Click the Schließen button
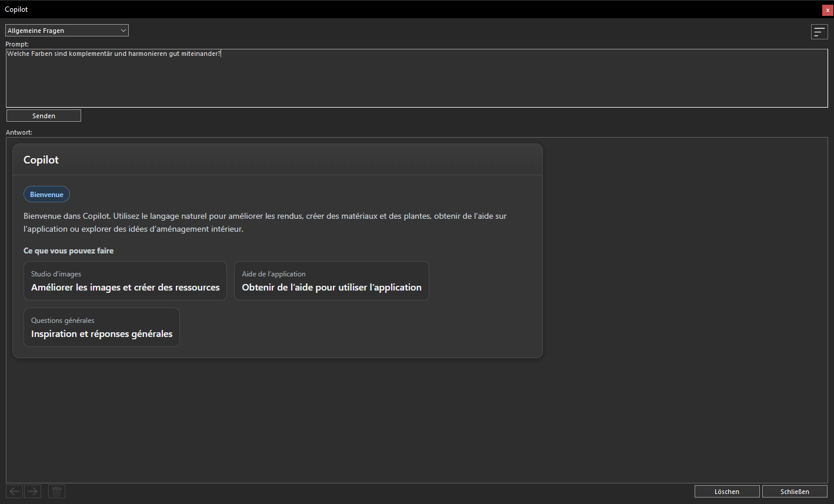This screenshot has width=834, height=504. click(795, 492)
